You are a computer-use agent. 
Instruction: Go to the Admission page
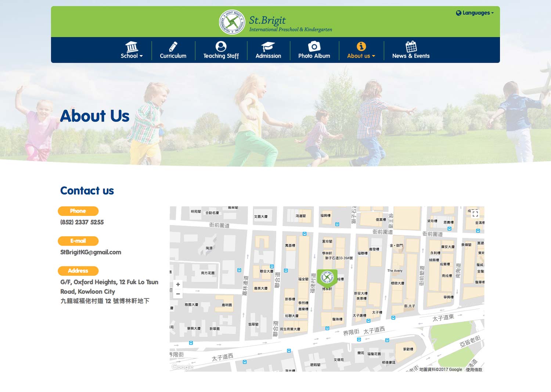268,50
